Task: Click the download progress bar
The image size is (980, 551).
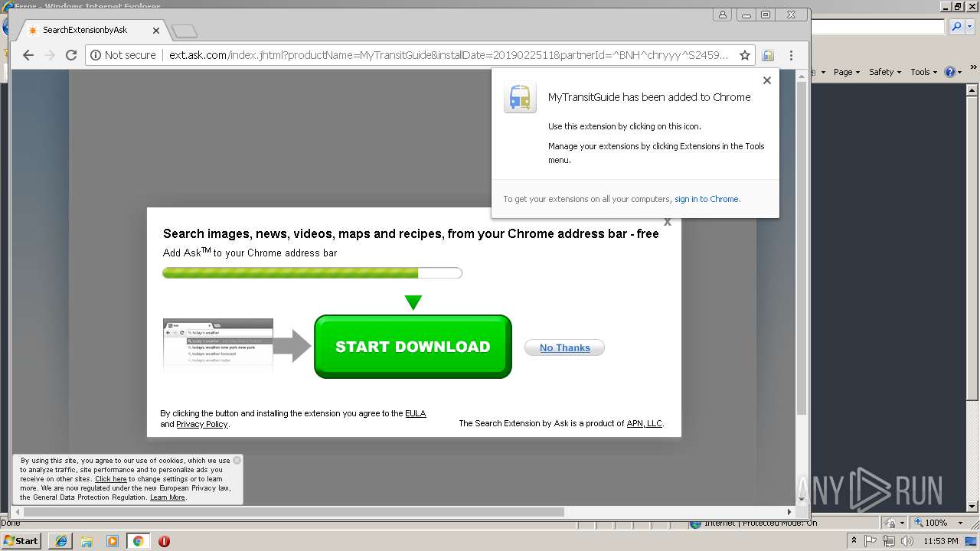Action: (x=312, y=273)
